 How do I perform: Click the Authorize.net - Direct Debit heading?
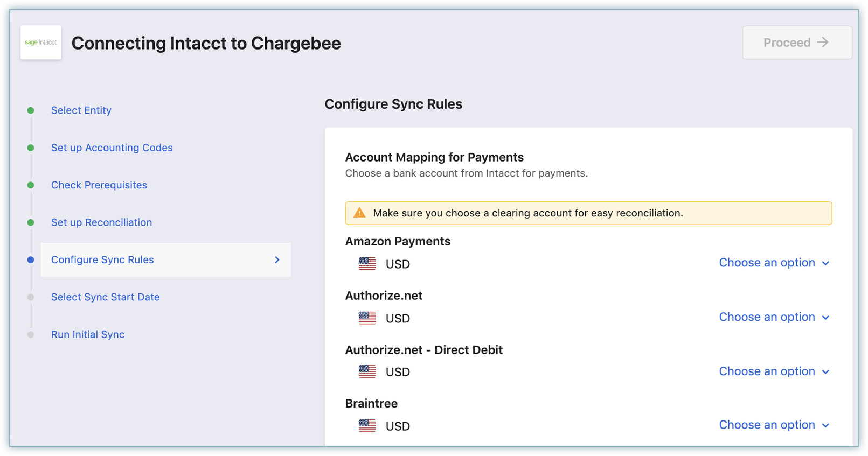coord(424,350)
